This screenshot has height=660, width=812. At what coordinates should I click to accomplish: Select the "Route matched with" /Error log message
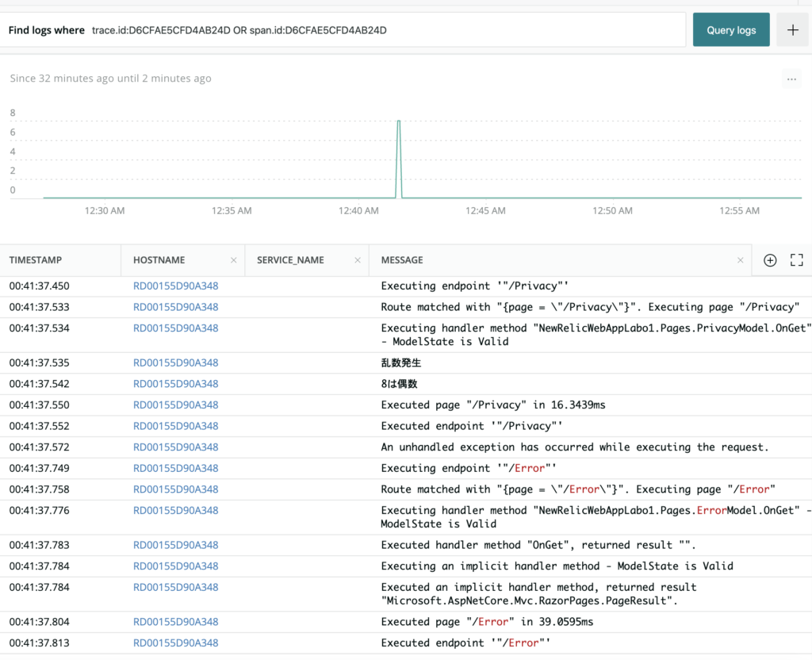[578, 489]
